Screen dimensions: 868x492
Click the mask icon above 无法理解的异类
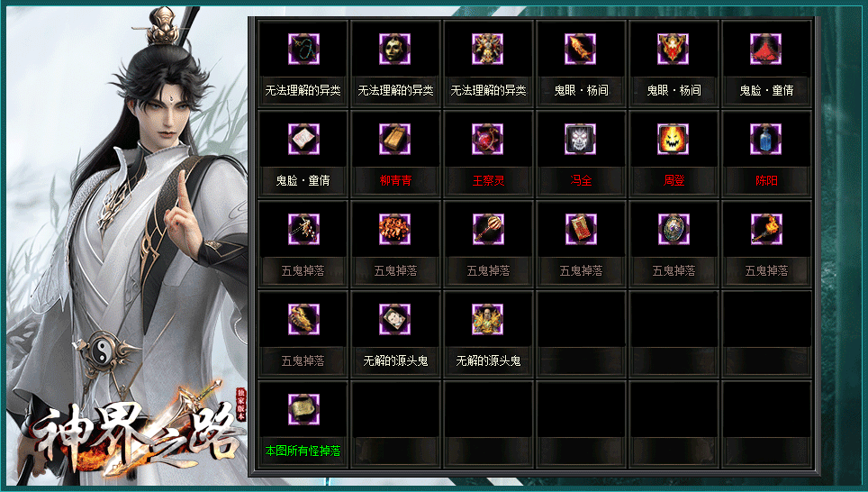[x=394, y=49]
